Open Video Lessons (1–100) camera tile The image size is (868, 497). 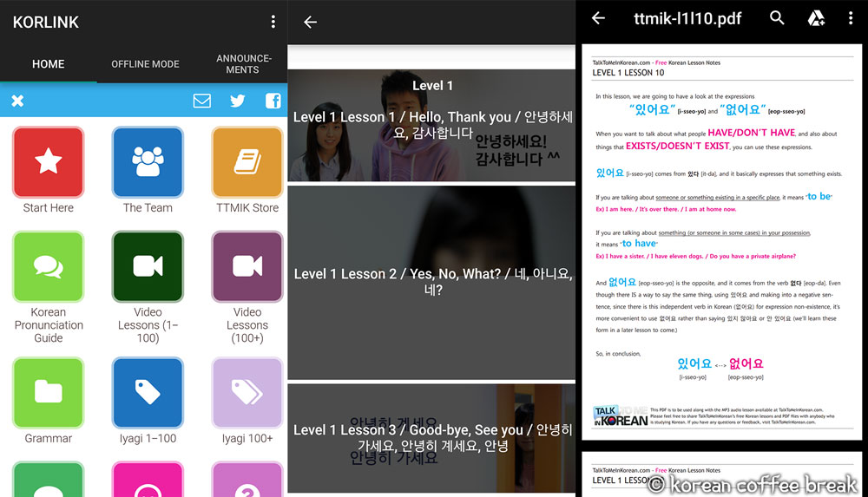(148, 267)
